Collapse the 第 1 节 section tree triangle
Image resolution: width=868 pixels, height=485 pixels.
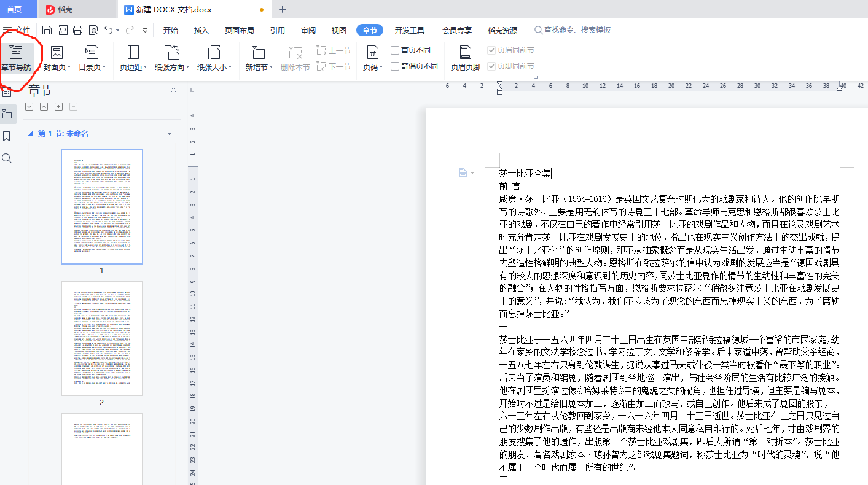[31, 134]
